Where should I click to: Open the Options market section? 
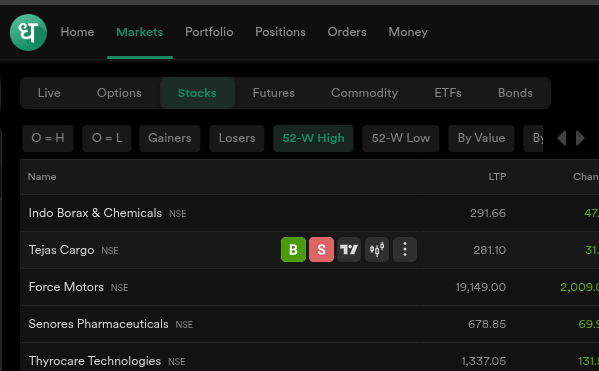pyautogui.click(x=119, y=93)
